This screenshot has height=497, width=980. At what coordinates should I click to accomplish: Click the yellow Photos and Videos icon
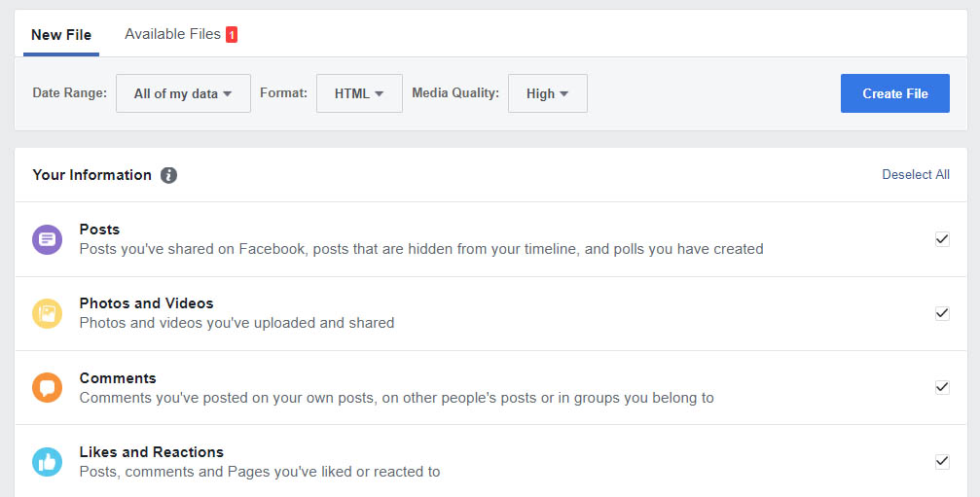coord(47,313)
